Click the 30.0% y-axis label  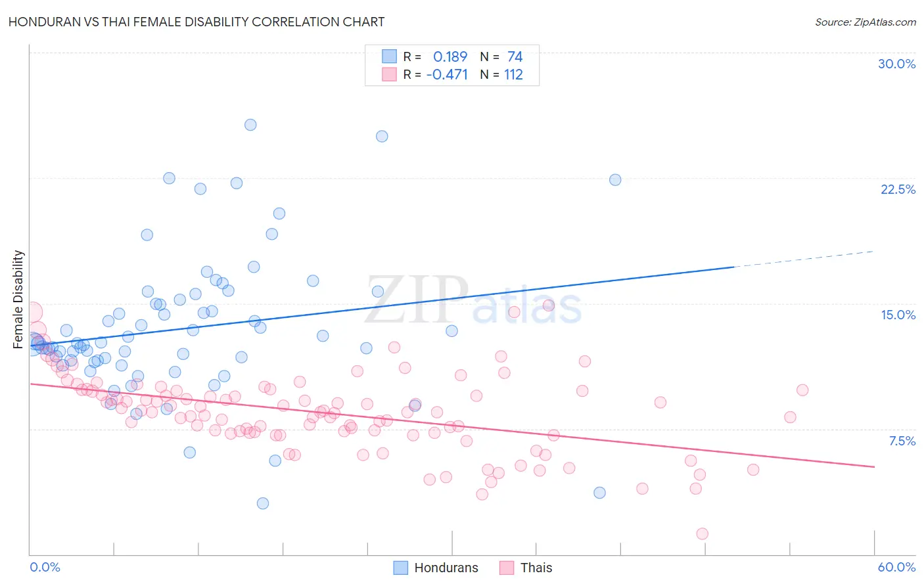(x=896, y=64)
